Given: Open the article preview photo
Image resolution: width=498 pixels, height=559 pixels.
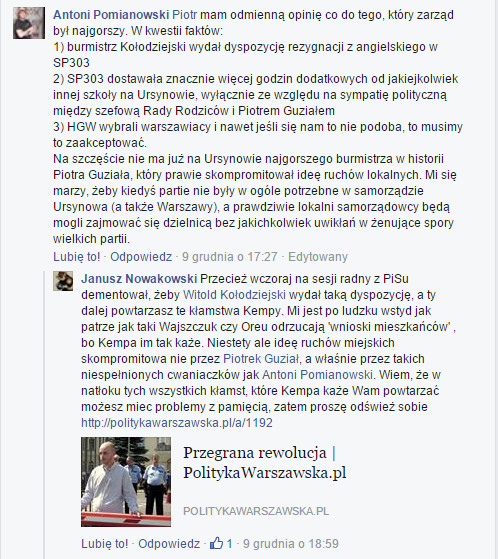Looking at the screenshot, I should point(126,482).
